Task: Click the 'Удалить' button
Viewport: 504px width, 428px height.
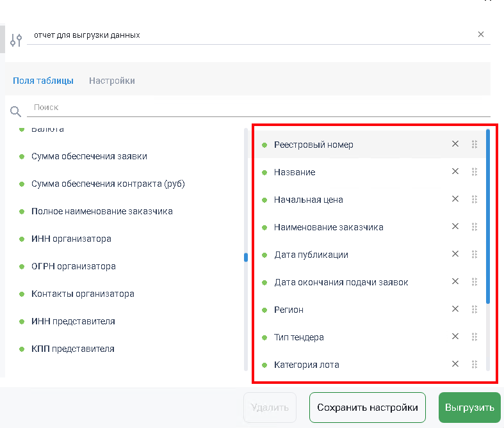Action: (270, 408)
